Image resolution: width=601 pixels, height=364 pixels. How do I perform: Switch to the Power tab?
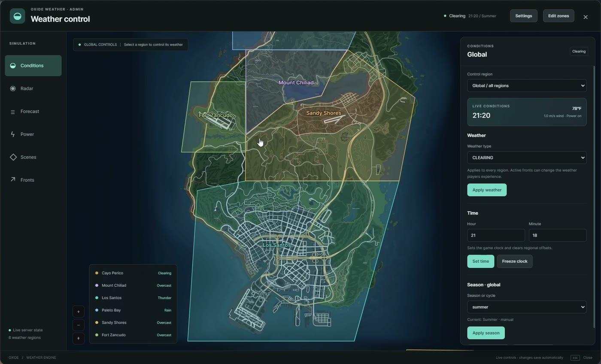[x=33, y=134]
